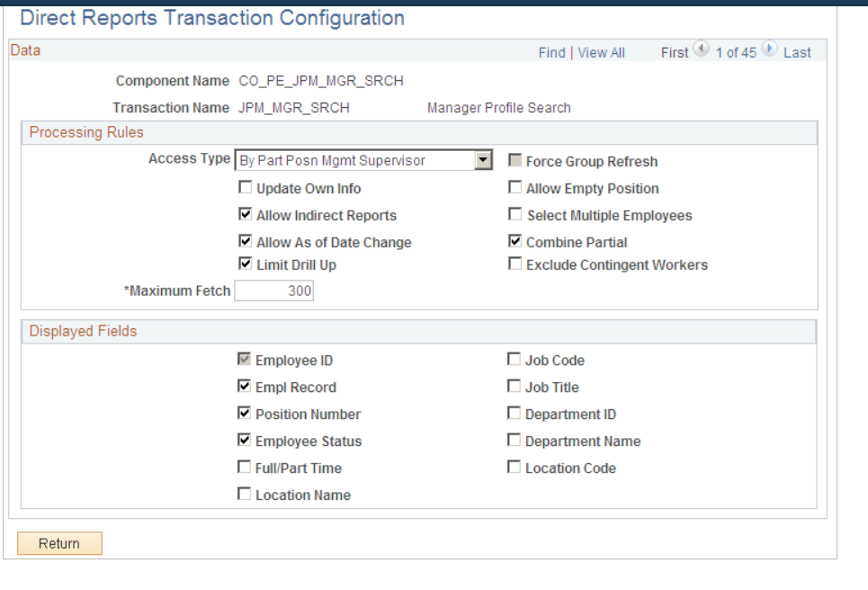Click the View All link
The height and width of the screenshot is (590, 868).
601,52
